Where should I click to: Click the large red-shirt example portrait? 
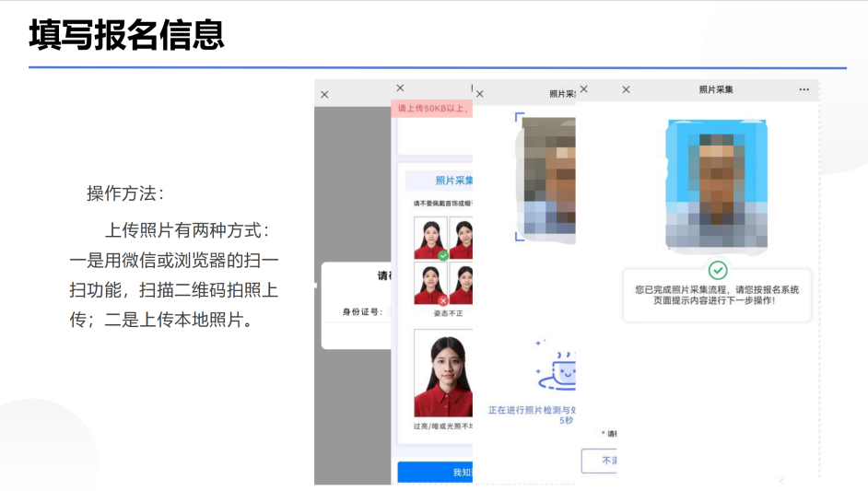pyautogui.click(x=443, y=374)
